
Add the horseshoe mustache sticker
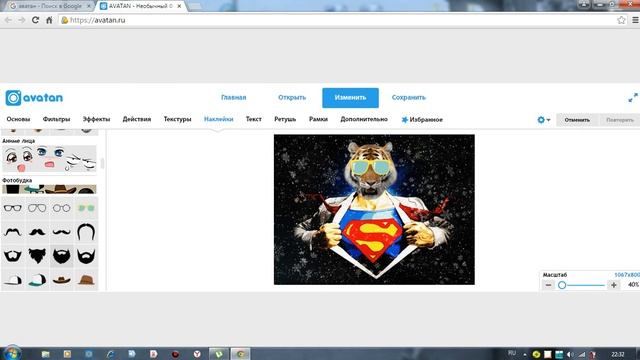tap(86, 232)
